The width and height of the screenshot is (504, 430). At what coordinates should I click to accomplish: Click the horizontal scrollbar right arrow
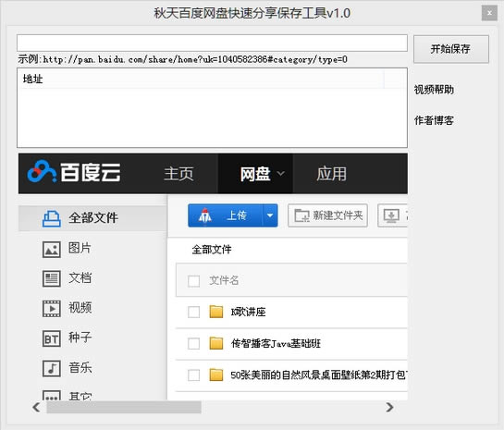pyautogui.click(x=389, y=407)
